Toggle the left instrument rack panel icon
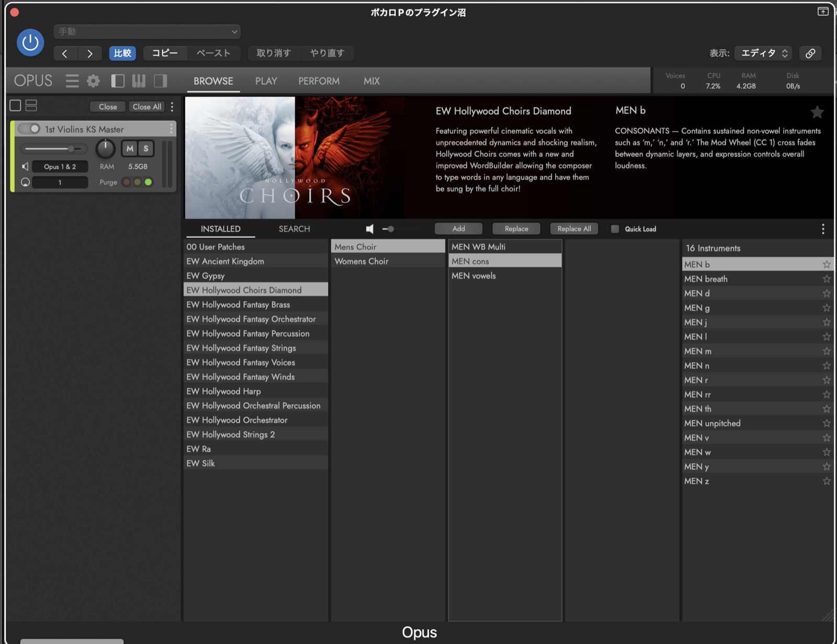The height and width of the screenshot is (644, 837). [118, 80]
